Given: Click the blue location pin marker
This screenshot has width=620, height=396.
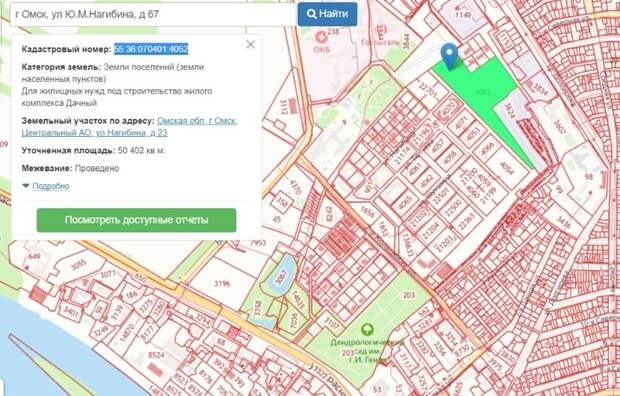Looking at the screenshot, I should (450, 56).
